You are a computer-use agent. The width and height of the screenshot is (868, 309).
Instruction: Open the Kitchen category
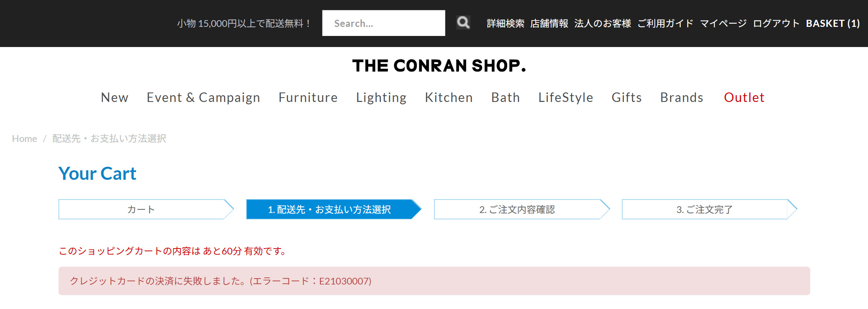449,98
